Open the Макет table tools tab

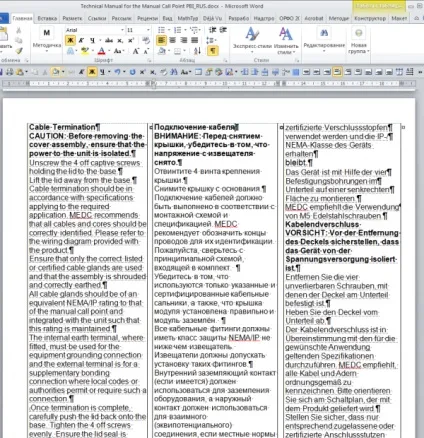click(399, 18)
